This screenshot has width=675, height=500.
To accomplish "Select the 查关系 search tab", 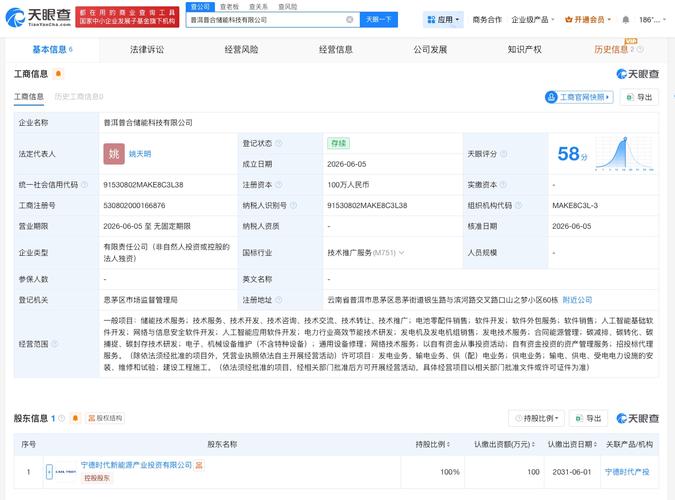I will point(258,7).
